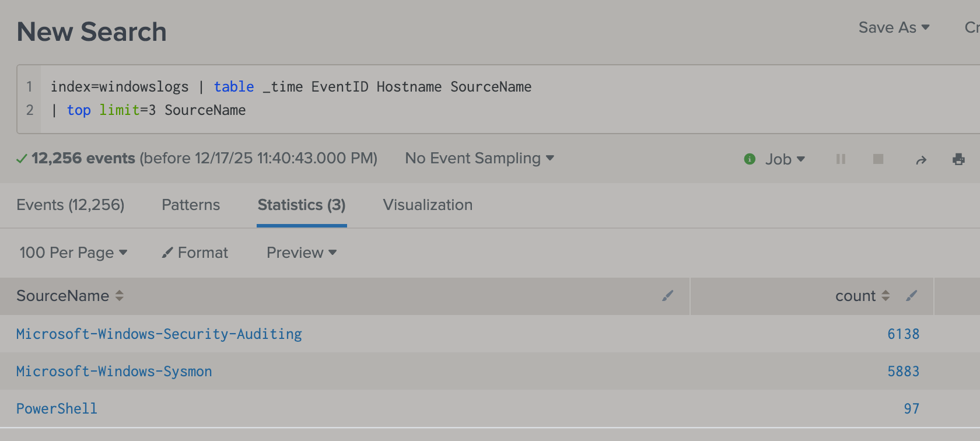Click the pause job icon

point(841,159)
